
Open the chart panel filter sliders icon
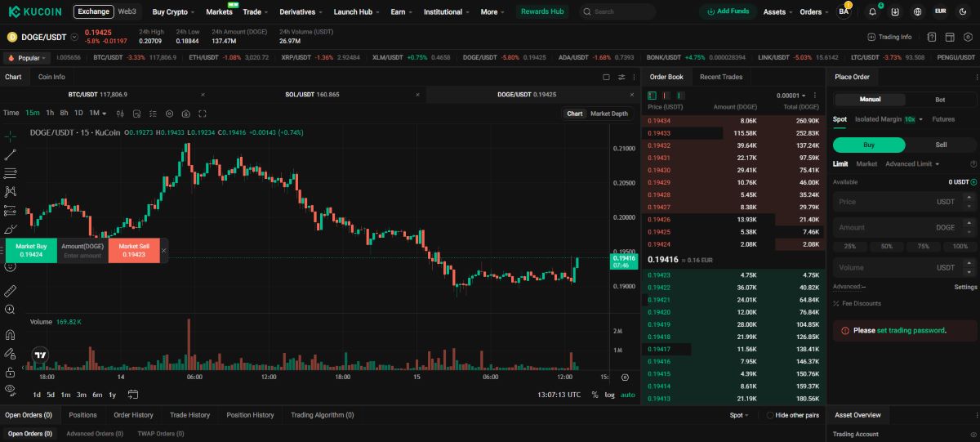coord(621,77)
